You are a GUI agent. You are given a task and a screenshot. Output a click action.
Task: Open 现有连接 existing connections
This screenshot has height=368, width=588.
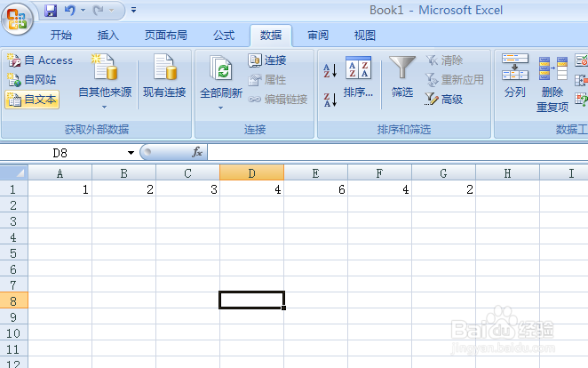(164, 76)
